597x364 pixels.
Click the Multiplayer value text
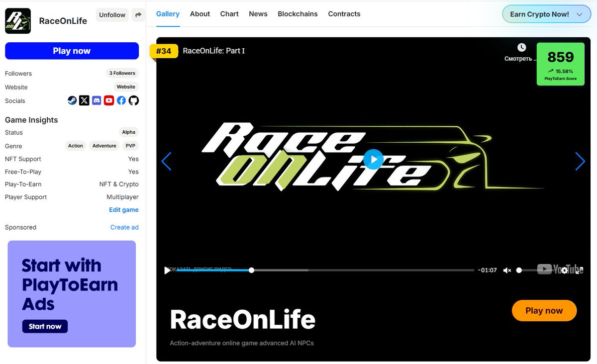pos(122,197)
